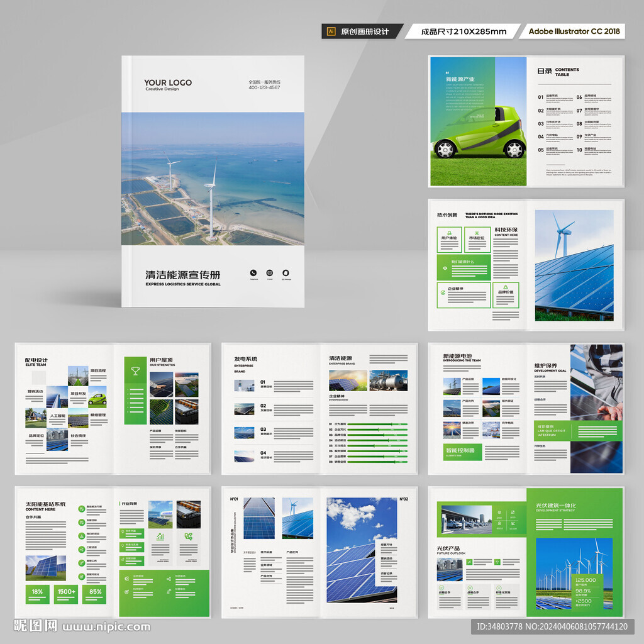Click the icon inside the 市场定位 box
This screenshot has width=644, height=644.
coord(477,233)
